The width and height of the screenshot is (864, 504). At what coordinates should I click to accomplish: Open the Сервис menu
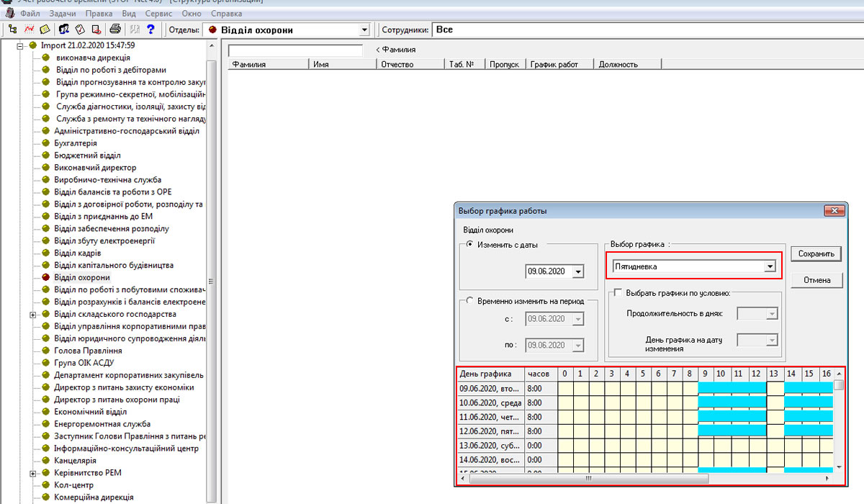(x=159, y=14)
